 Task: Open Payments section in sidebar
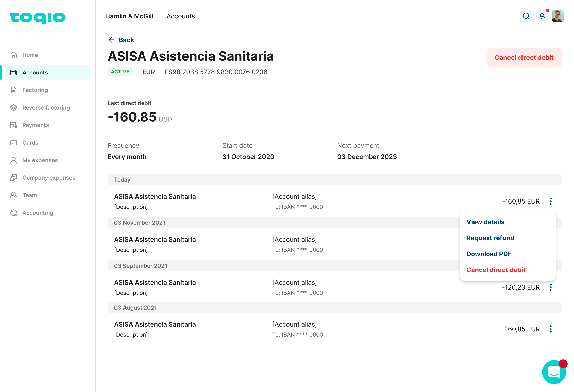[x=35, y=125]
